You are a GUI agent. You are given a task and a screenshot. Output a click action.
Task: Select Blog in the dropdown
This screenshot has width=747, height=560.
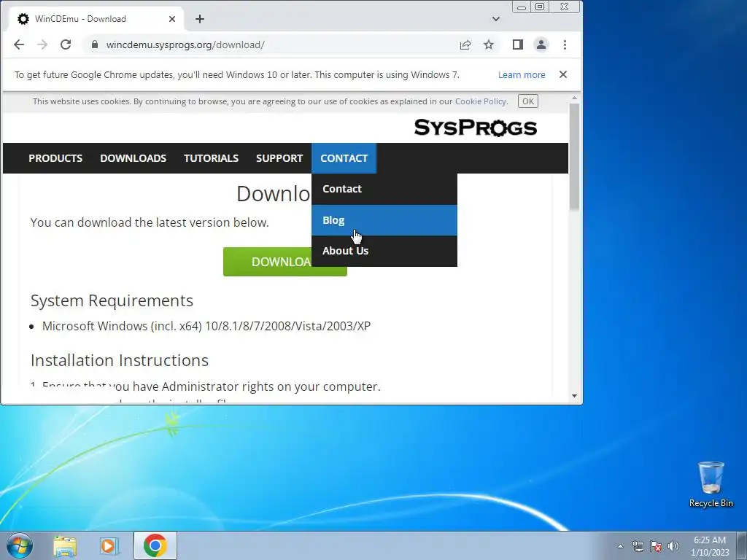384,220
